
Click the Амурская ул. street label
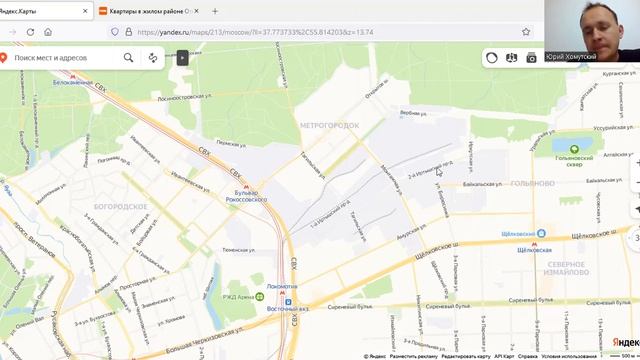pos(411,232)
